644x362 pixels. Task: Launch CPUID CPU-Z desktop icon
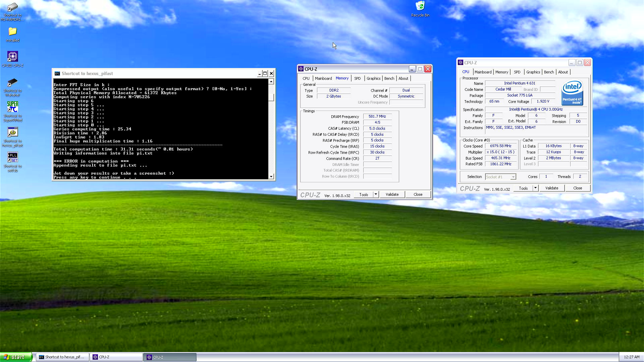point(12,59)
